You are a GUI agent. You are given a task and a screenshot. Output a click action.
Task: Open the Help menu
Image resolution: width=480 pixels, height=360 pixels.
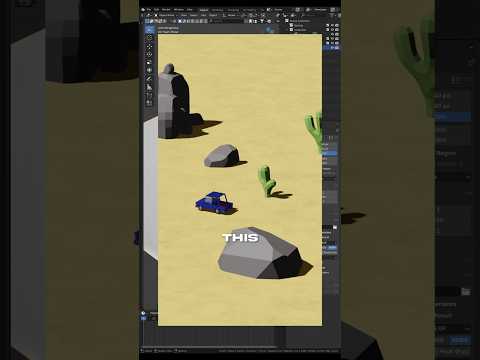189,10
